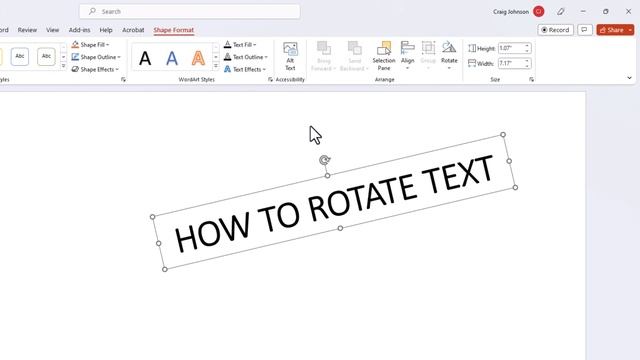
Task: Click Craig Johnson's account avatar
Action: point(539,11)
